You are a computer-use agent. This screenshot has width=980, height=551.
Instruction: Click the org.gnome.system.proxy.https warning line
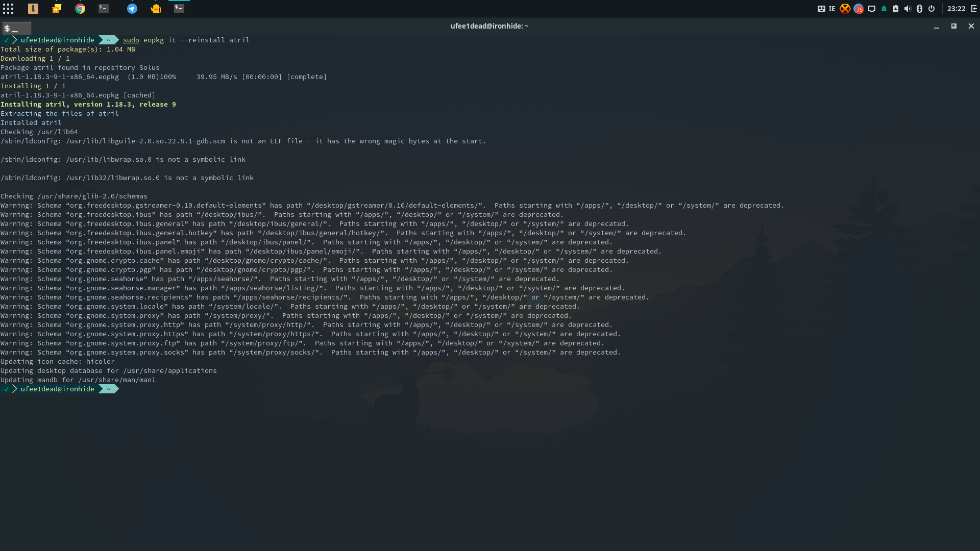point(311,334)
